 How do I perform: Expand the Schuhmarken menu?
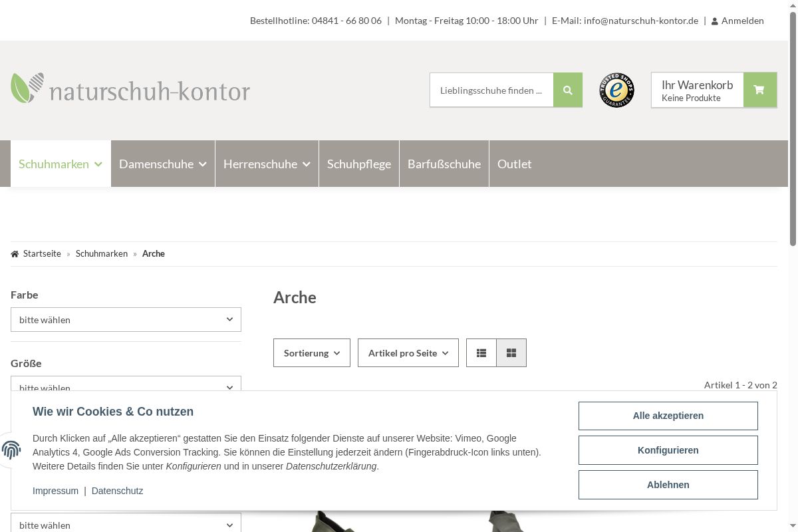(x=61, y=164)
